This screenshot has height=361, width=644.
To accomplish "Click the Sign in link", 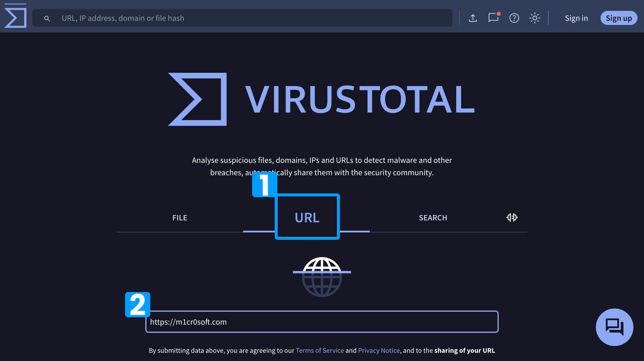I will (576, 18).
